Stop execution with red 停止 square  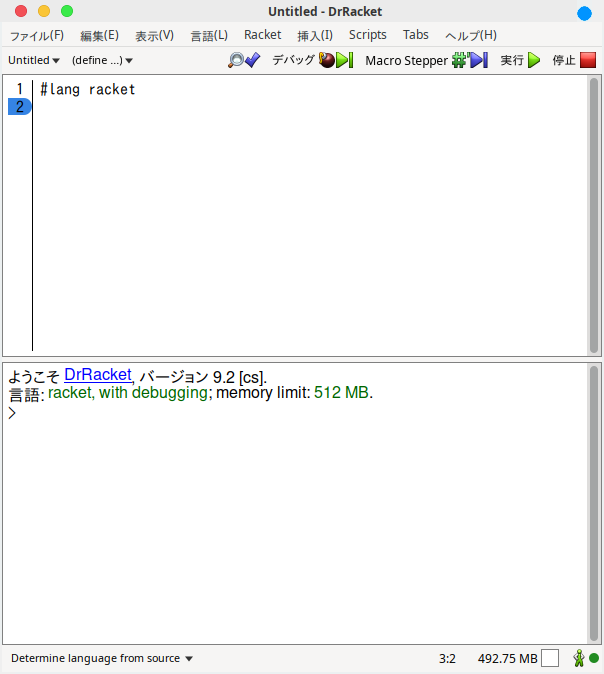(x=588, y=60)
